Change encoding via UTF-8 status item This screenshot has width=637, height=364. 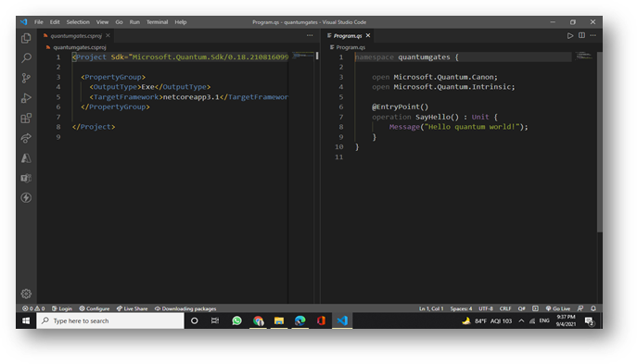pyautogui.click(x=486, y=308)
